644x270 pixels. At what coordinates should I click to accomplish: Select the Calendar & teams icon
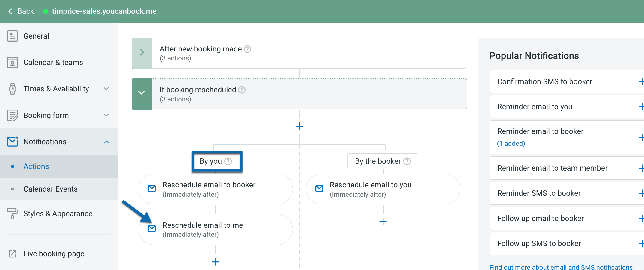point(13,62)
